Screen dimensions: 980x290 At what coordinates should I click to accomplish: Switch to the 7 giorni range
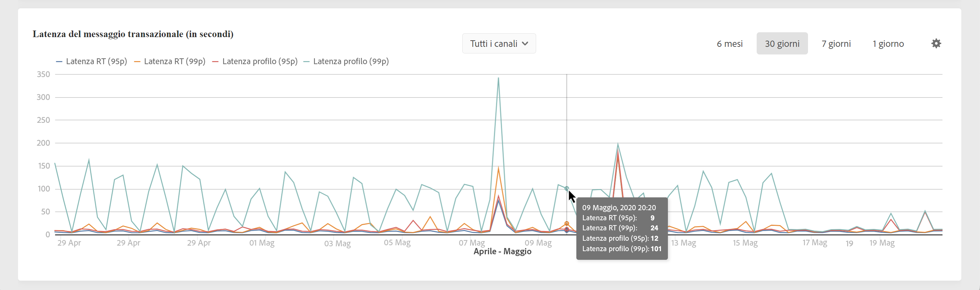tap(836, 44)
